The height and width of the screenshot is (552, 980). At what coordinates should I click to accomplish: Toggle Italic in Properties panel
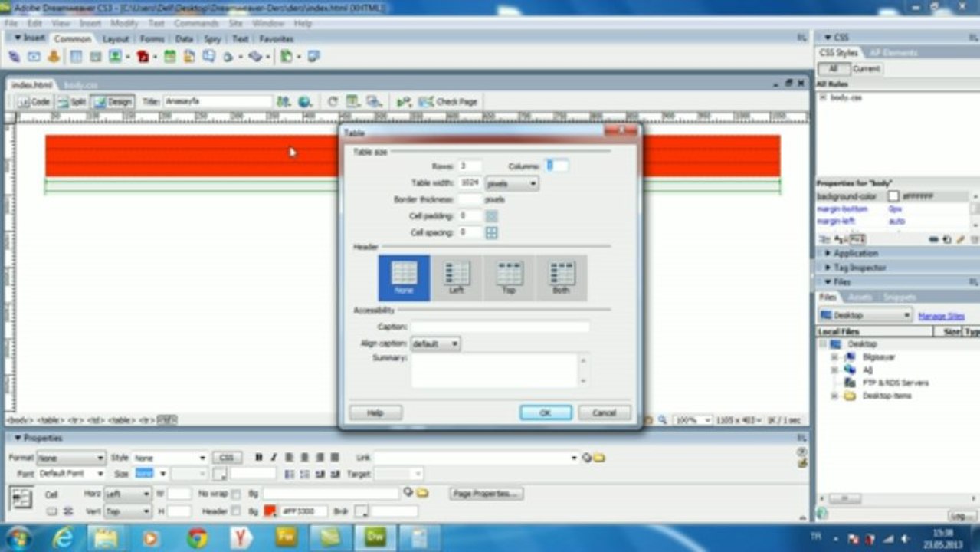[273, 458]
